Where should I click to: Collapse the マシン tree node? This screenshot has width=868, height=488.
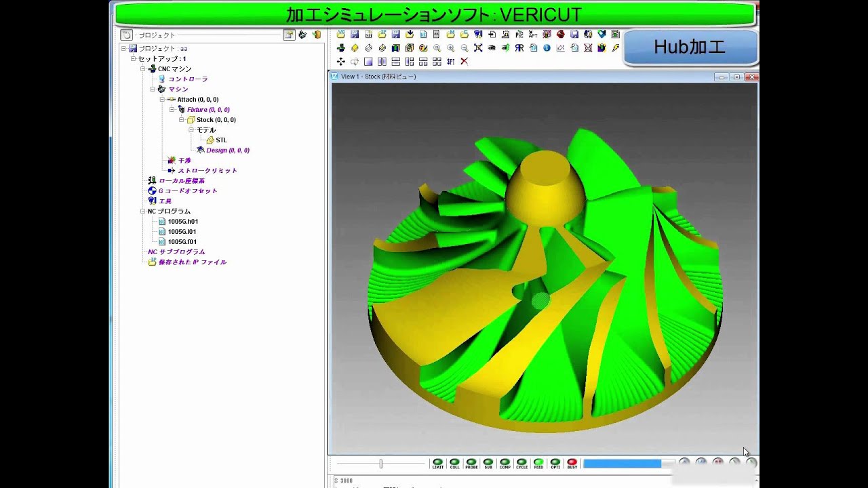(153, 89)
